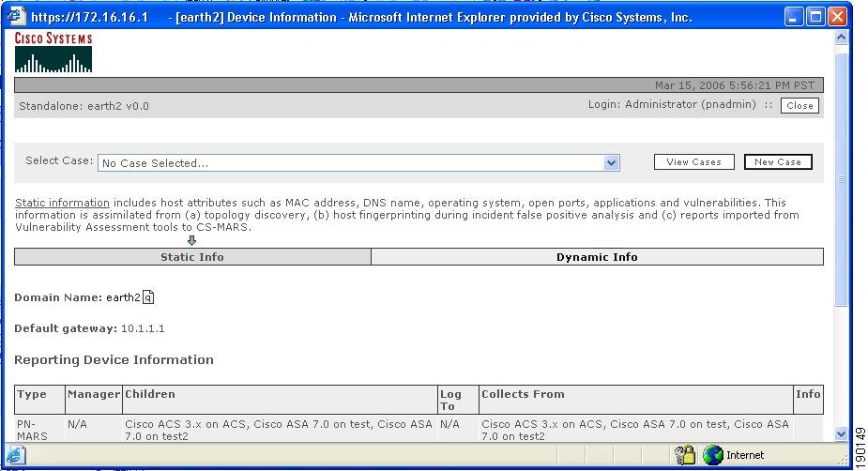Click the security padlock icon in status bar

point(684,455)
